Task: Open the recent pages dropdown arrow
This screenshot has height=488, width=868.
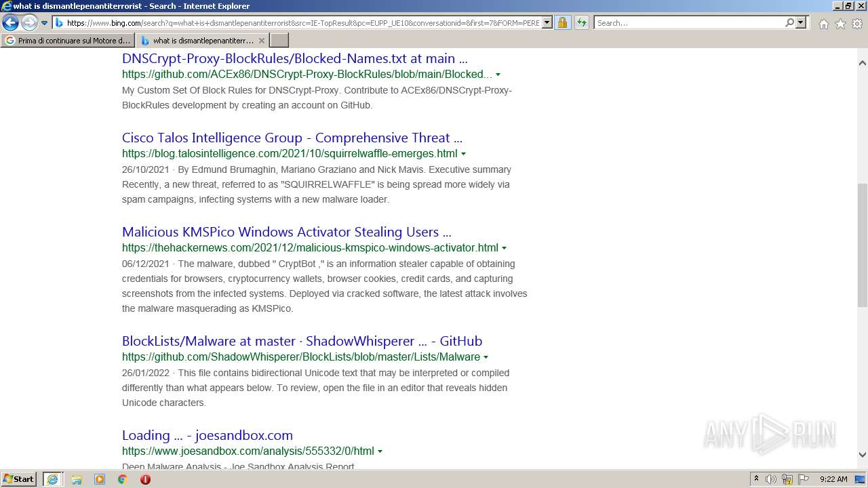Action: point(45,23)
